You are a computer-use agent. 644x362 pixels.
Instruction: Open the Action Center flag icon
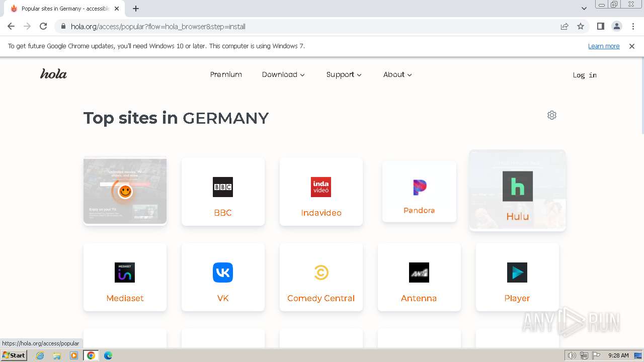pyautogui.click(x=596, y=355)
